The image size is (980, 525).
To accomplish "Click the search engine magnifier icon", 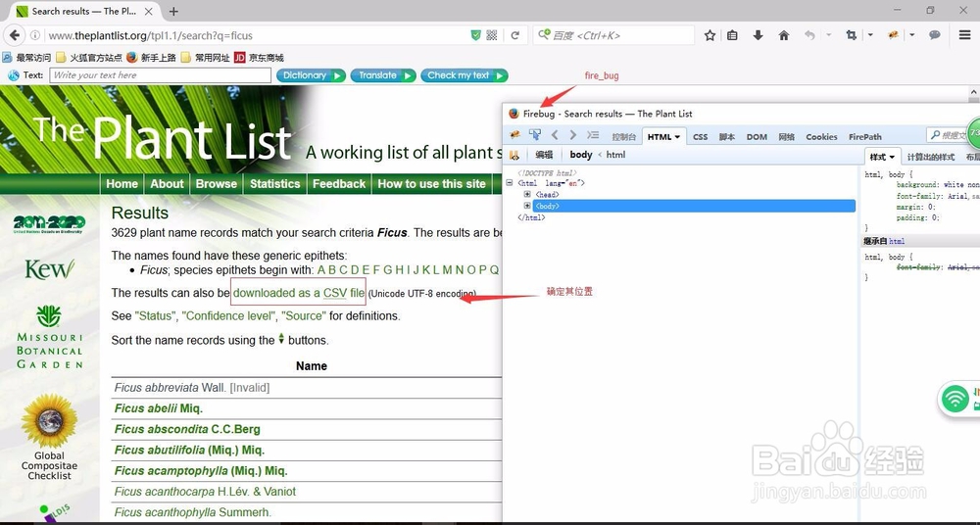I will [544, 34].
